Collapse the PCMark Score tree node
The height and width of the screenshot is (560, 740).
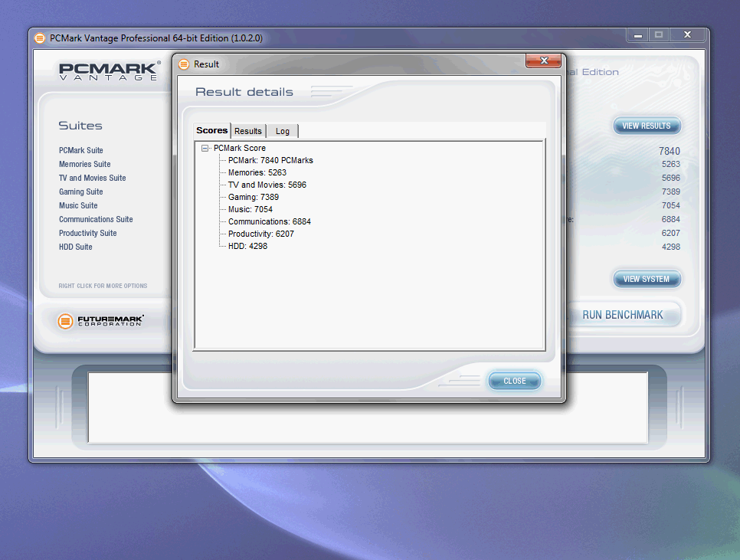(205, 148)
